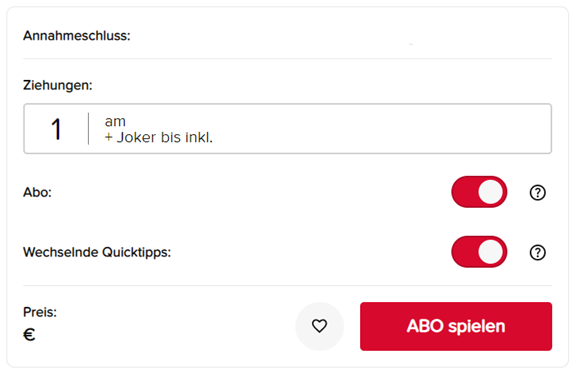Save tip as favorite with heart icon
Screen dimensions: 577x374
point(319,326)
